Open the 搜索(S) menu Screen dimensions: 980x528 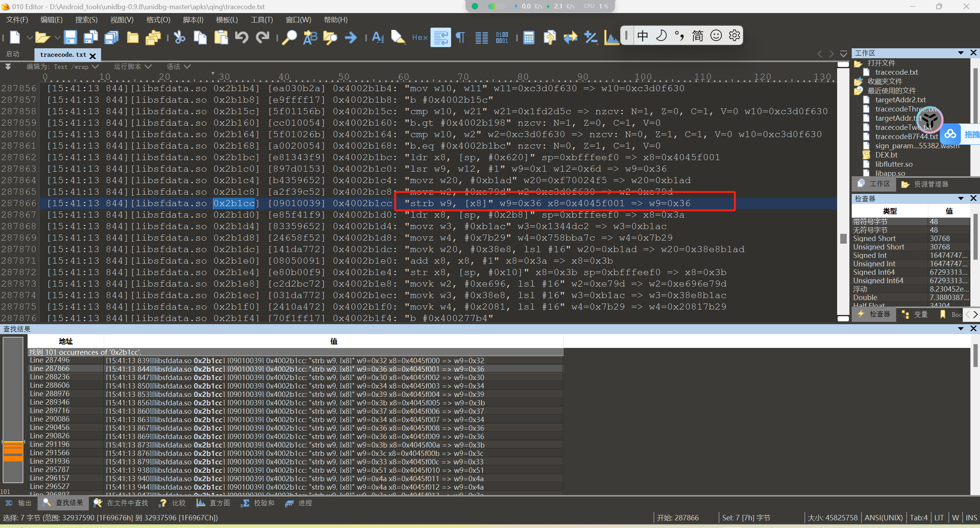pyautogui.click(x=86, y=20)
